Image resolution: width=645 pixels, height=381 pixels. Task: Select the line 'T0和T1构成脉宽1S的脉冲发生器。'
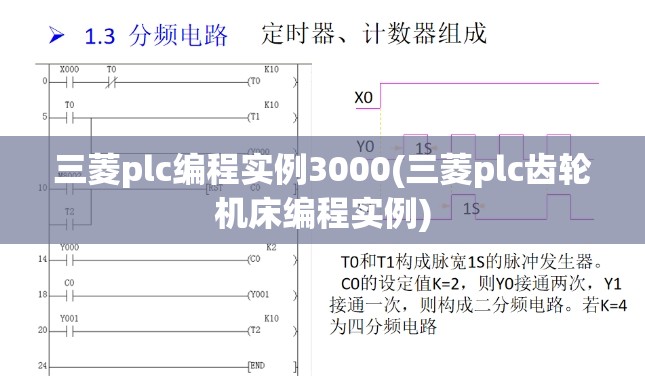[x=472, y=261]
